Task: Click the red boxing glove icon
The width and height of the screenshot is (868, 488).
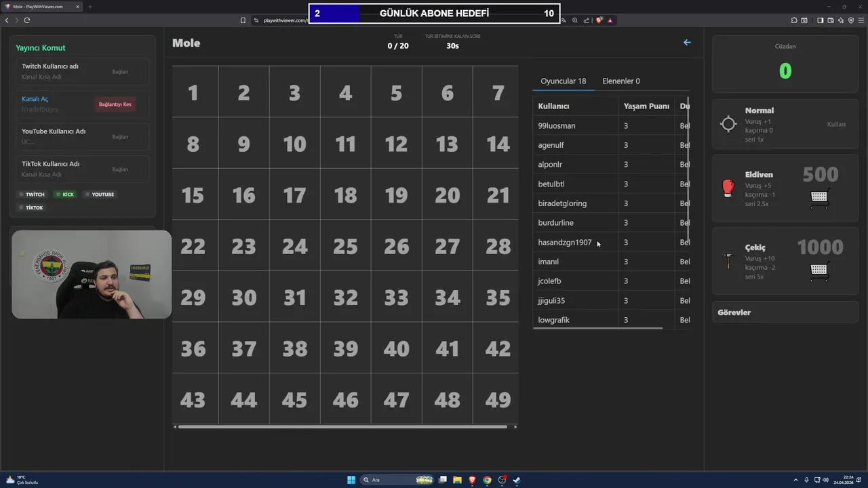Action: click(728, 188)
